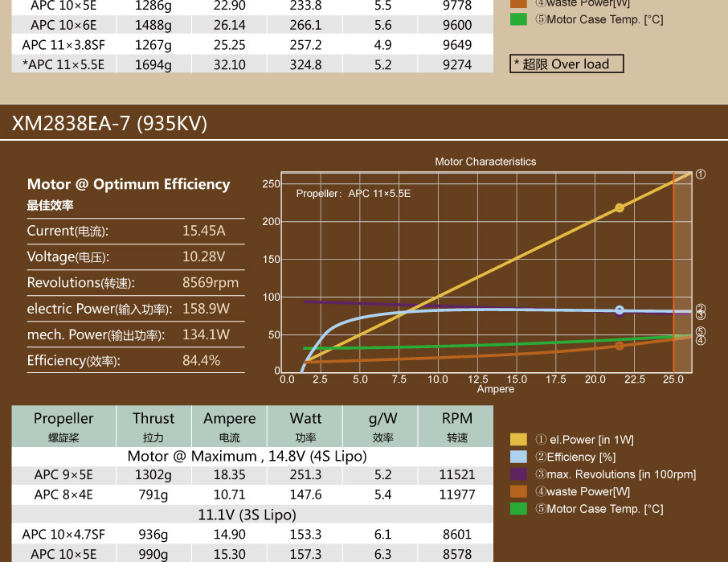Click the circled 2 efficiency curve marker

click(x=700, y=309)
